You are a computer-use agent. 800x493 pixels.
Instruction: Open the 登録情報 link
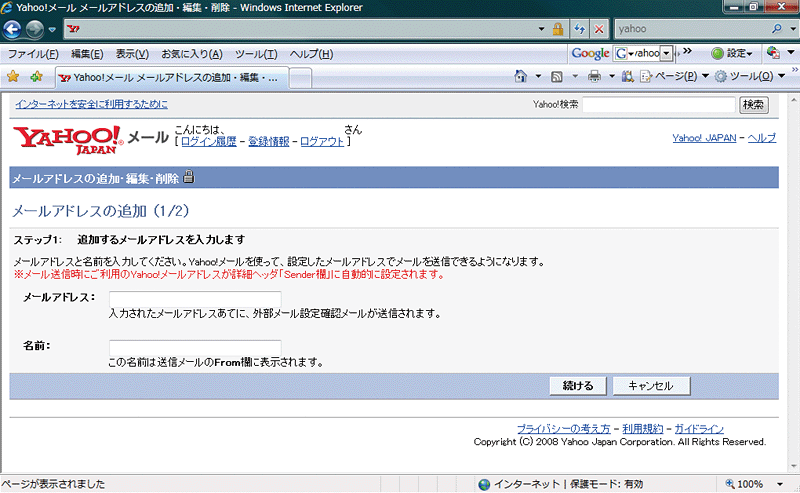coord(268,141)
